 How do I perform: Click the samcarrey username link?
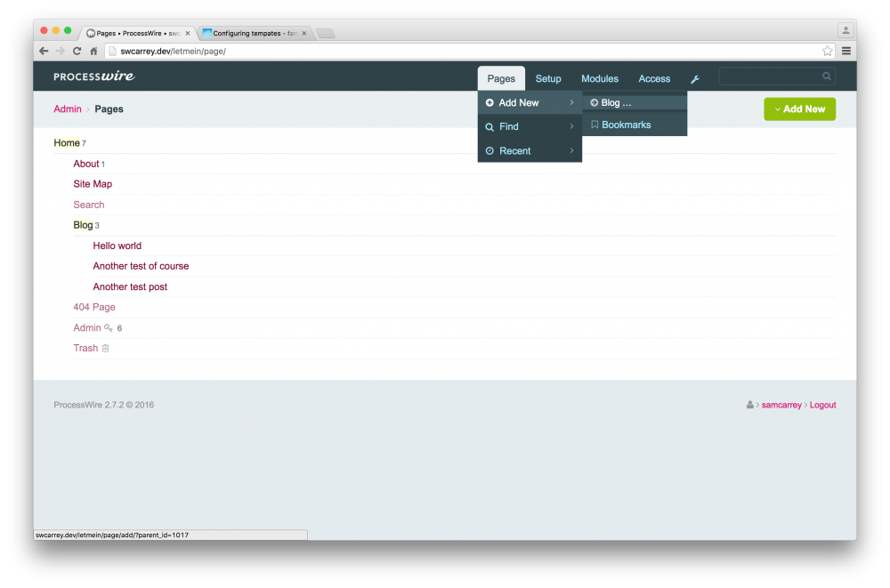pyautogui.click(x=781, y=405)
